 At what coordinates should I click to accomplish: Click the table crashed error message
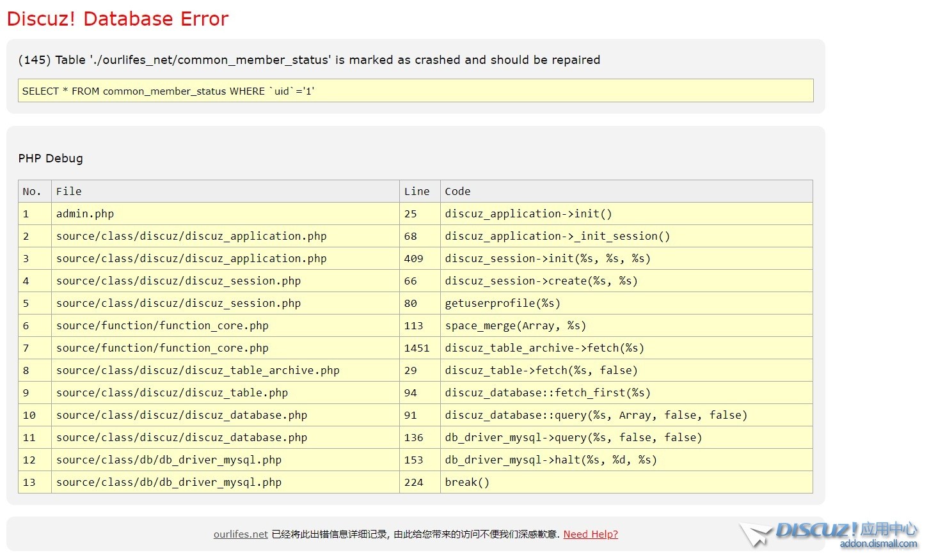point(309,60)
